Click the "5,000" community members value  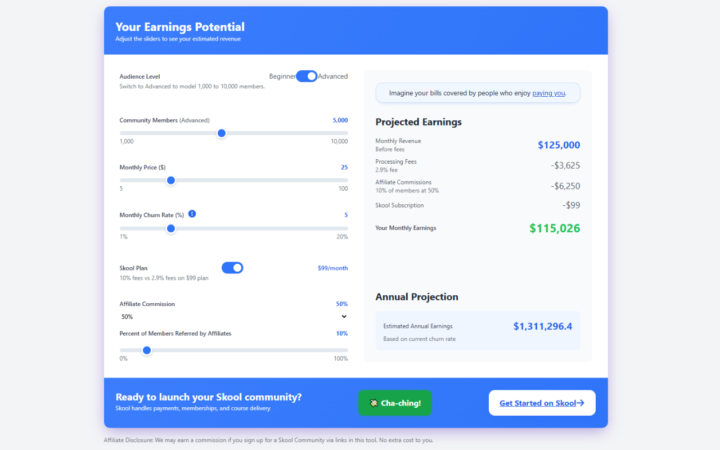(340, 120)
